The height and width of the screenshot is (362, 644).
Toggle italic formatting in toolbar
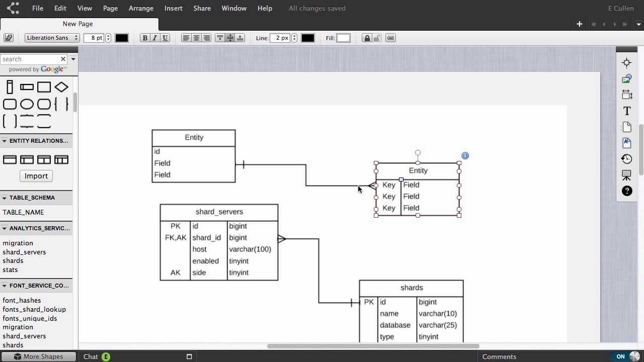click(x=155, y=38)
